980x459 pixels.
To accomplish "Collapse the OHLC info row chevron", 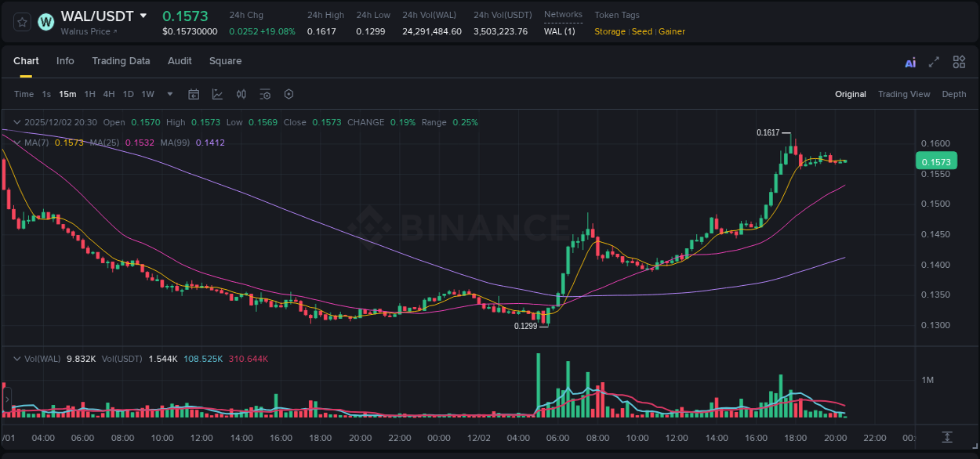I will (x=16, y=122).
